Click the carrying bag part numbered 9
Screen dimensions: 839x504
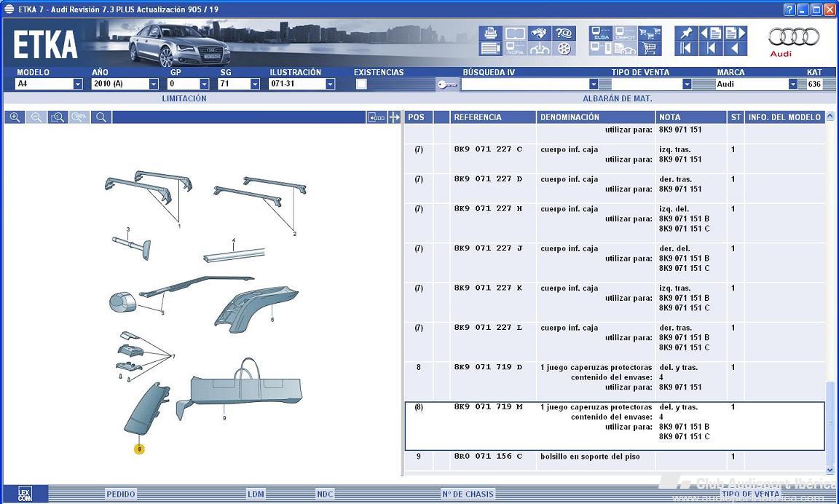[239, 389]
